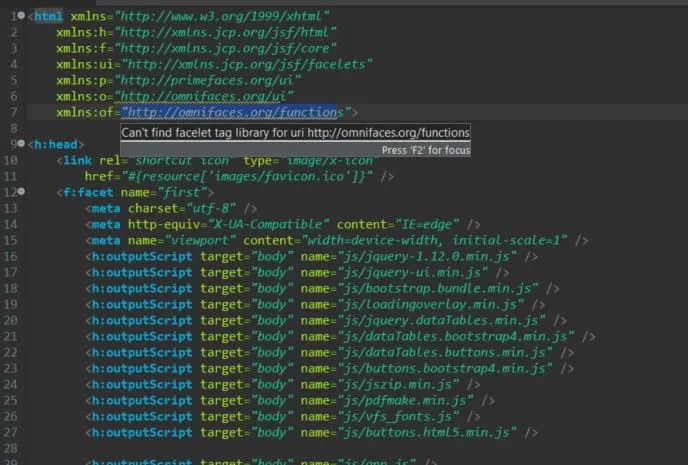The image size is (688, 465).
Task: Click the viewport meta name on line 15
Action: tap(200, 240)
